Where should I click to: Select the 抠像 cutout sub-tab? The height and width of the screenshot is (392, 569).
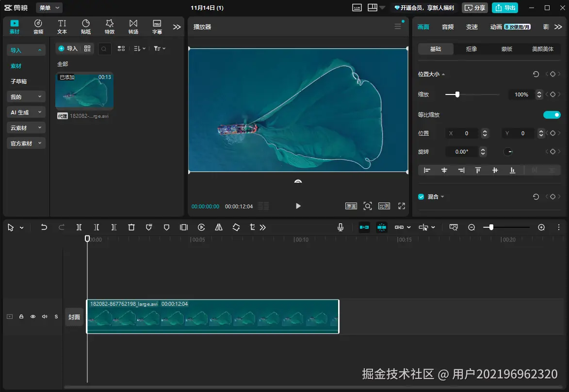coord(471,49)
